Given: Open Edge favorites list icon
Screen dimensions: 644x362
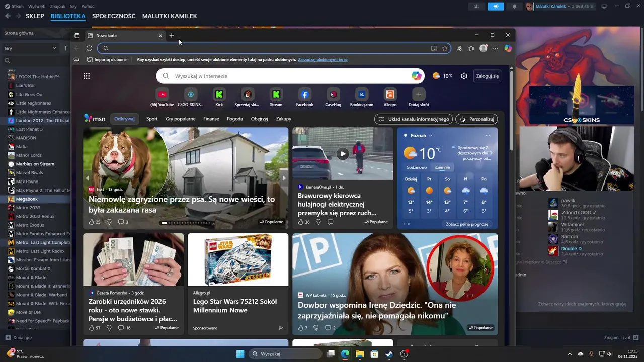Looking at the screenshot, I should pyautogui.click(x=471, y=48).
